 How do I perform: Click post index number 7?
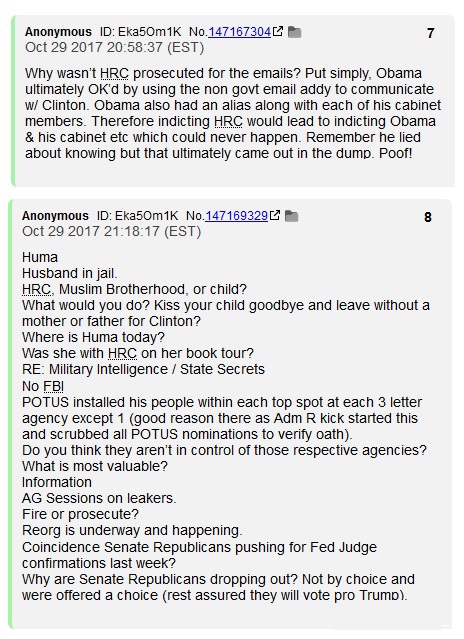[431, 33]
